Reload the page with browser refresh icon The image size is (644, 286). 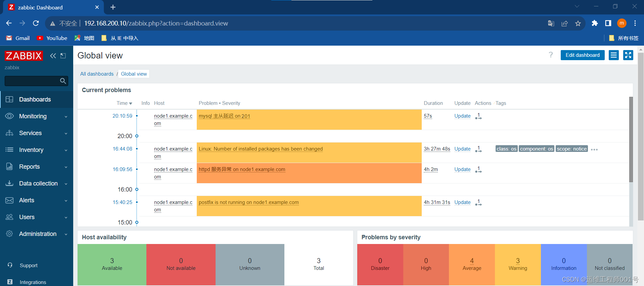pyautogui.click(x=36, y=23)
